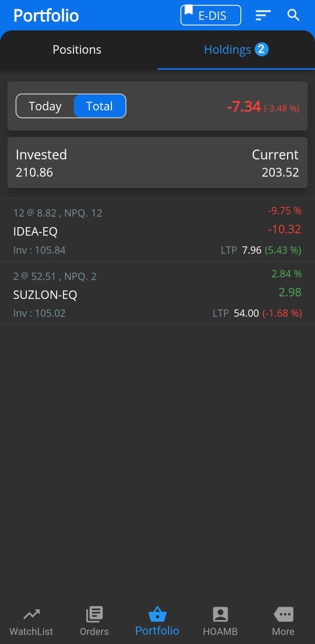Image resolution: width=315 pixels, height=644 pixels.
Task: Open the SUZLON-EQ holding row
Action: (157, 294)
